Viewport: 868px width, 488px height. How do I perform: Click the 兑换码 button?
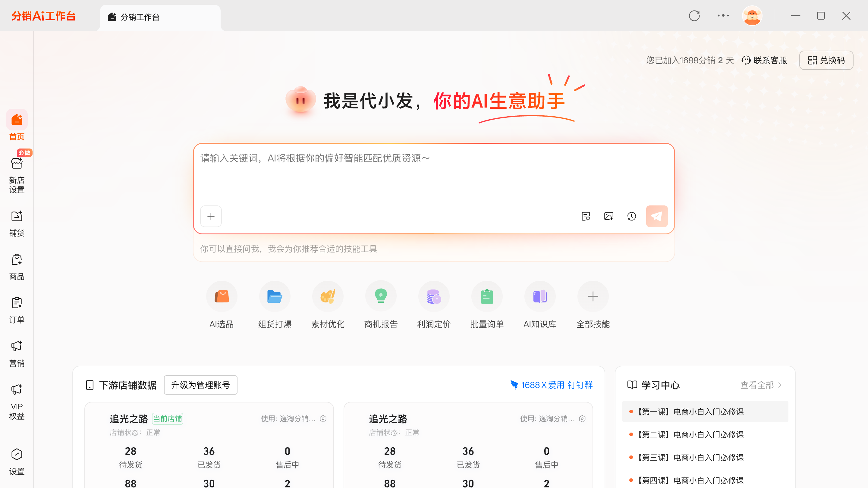tap(826, 60)
